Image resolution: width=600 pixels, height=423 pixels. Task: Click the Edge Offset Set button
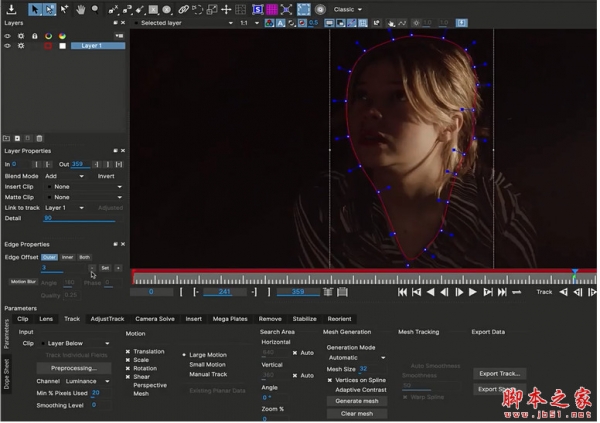click(105, 269)
